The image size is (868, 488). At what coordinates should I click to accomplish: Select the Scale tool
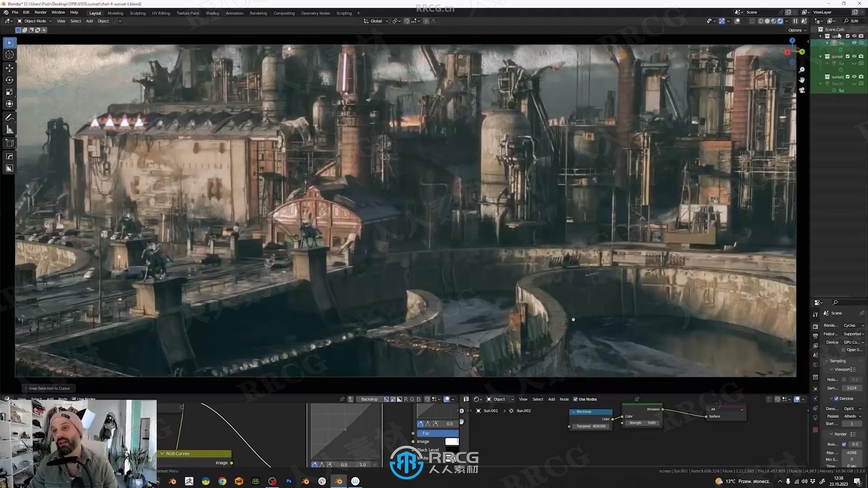9,92
